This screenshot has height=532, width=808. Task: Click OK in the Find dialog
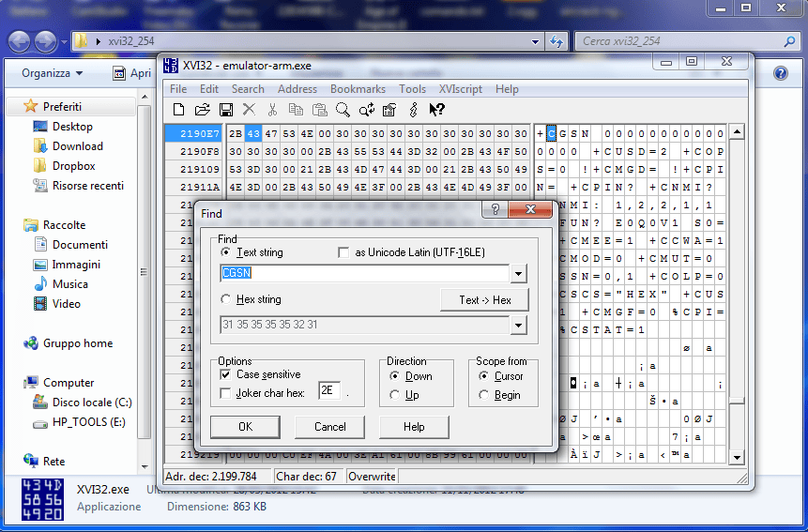tap(245, 427)
